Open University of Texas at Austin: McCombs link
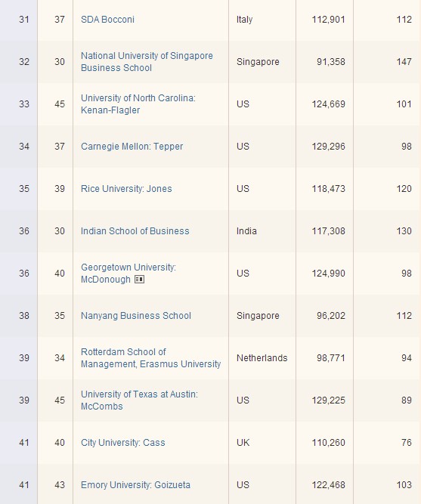421x504 pixels. 140,400
